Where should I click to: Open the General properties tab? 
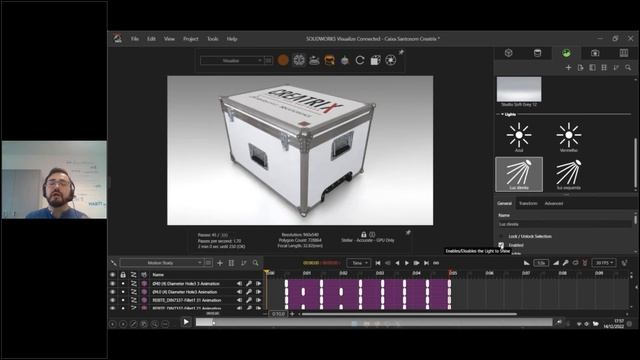pos(504,203)
